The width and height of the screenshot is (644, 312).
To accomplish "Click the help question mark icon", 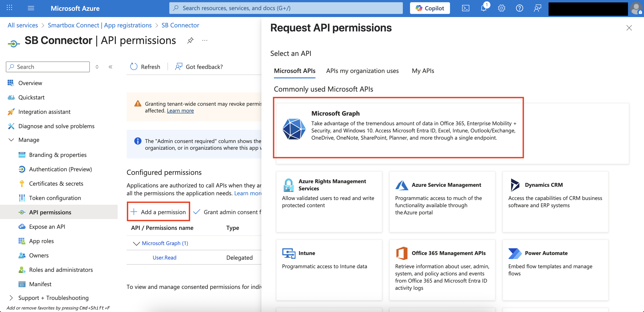I will pyautogui.click(x=520, y=8).
